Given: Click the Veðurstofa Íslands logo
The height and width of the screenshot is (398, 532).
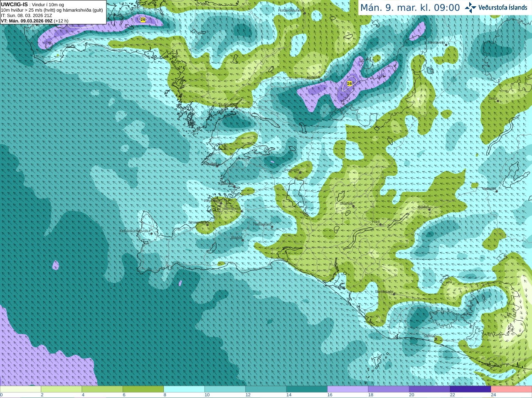Looking at the screenshot, I should coord(496,7).
